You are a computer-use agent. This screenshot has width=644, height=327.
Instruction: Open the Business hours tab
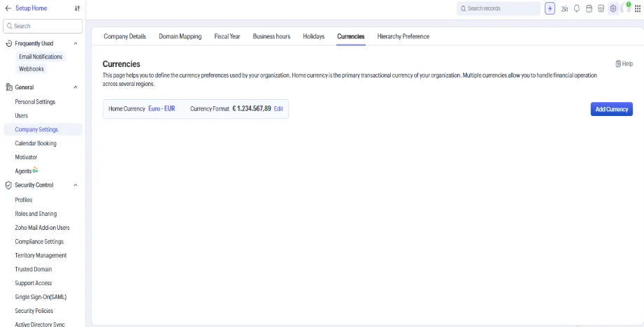tap(271, 36)
